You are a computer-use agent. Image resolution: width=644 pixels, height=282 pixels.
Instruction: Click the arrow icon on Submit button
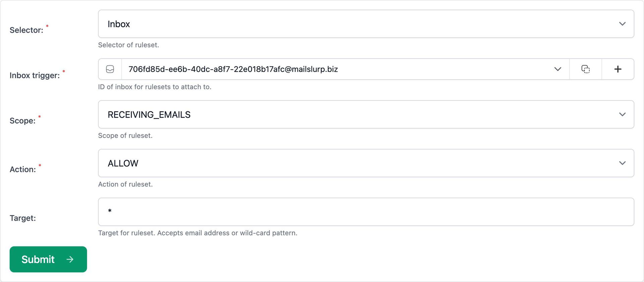click(x=70, y=260)
